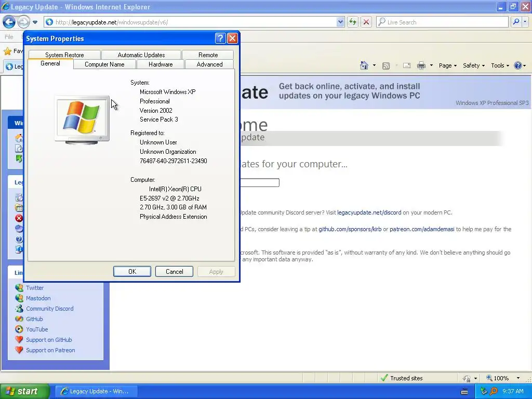The image size is (532, 399).
Task: Switch to the Remote tab
Action: click(x=208, y=55)
